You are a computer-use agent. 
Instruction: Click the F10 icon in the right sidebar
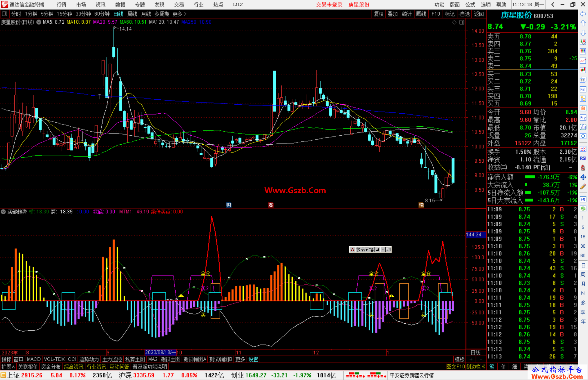(x=583, y=89)
